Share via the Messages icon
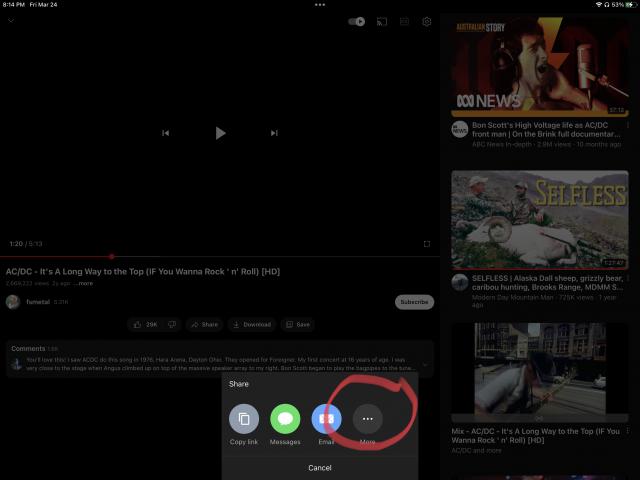Viewport: 640px width, 480px height. (x=285, y=418)
